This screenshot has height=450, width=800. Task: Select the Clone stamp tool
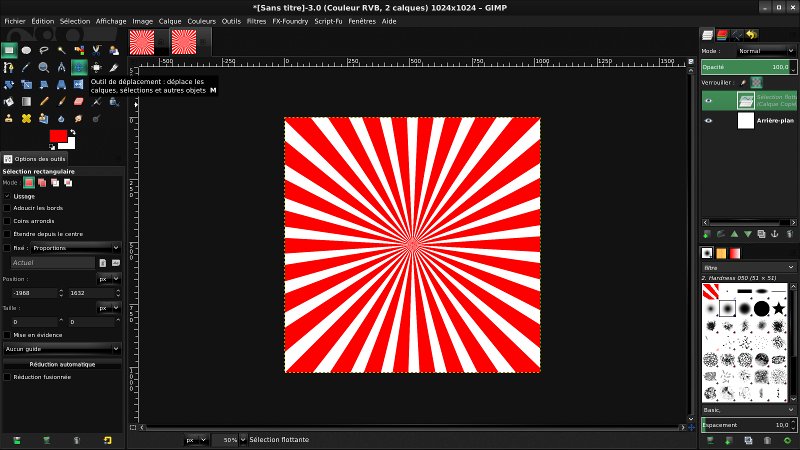coord(9,118)
